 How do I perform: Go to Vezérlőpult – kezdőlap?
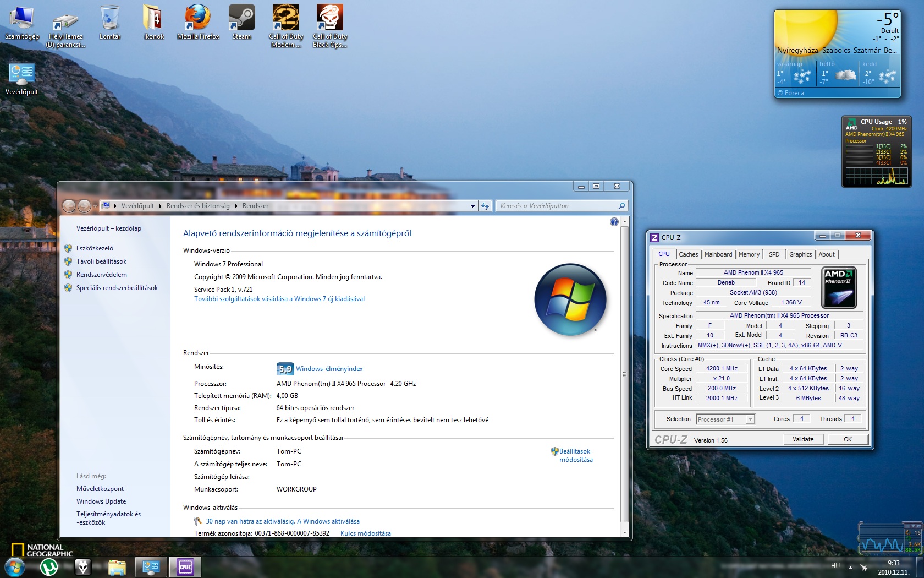(x=108, y=228)
